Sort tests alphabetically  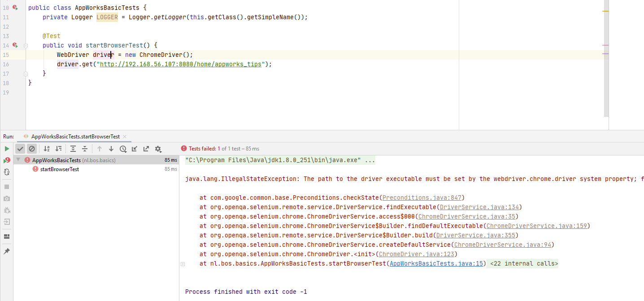47,149
